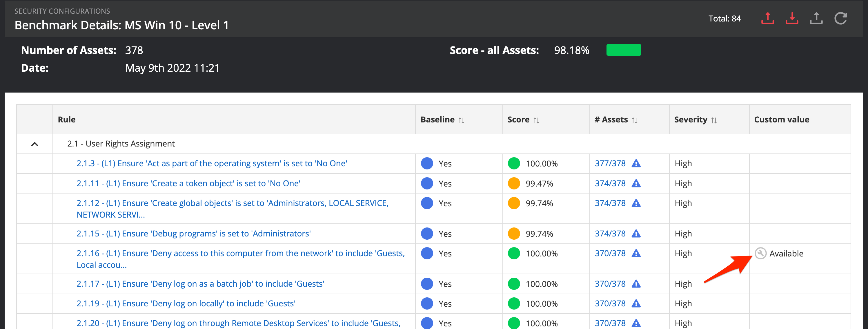The image size is (868, 329).
Task: Click the orange score dot for 99.47%
Action: 514,183
